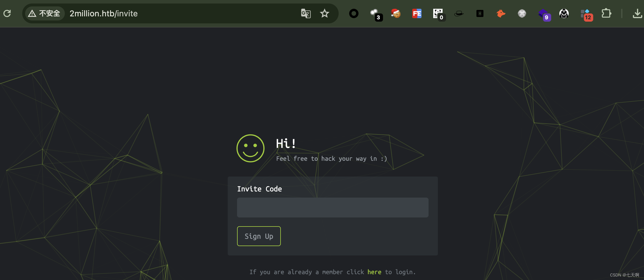Image resolution: width=644 pixels, height=280 pixels.
Task: Open the hooded hacker extension icon
Action: tap(564, 13)
